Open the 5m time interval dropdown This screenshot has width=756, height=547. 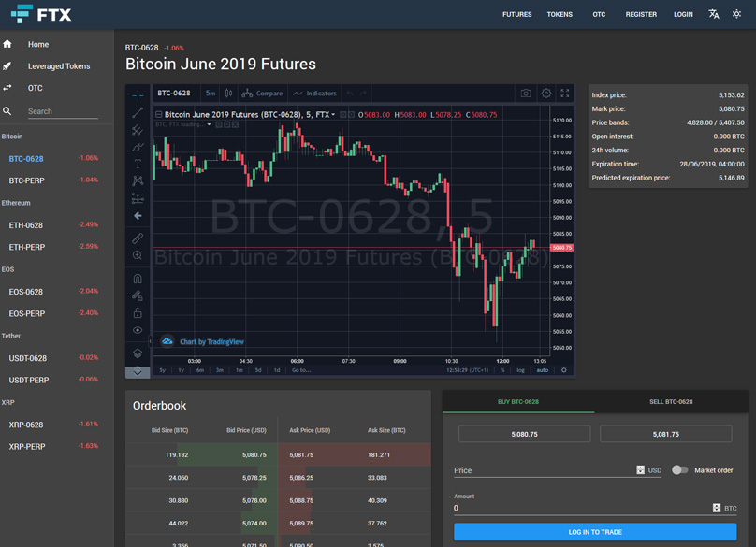coord(211,94)
